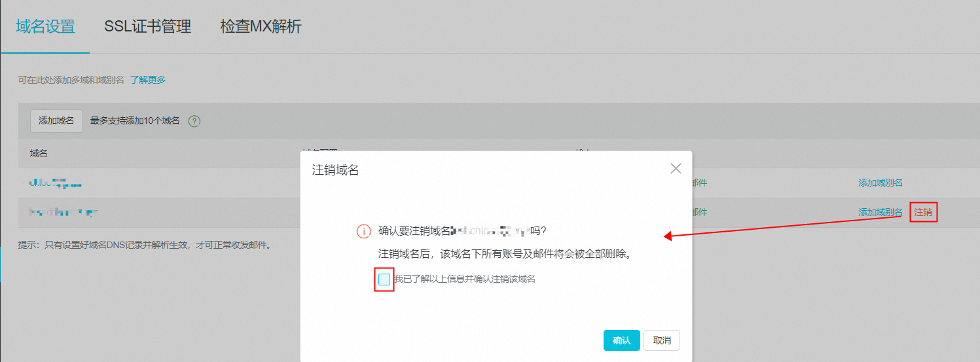Image resolution: width=980 pixels, height=362 pixels.
Task: Switch to the 域名设置 tab
Action: tap(45, 27)
